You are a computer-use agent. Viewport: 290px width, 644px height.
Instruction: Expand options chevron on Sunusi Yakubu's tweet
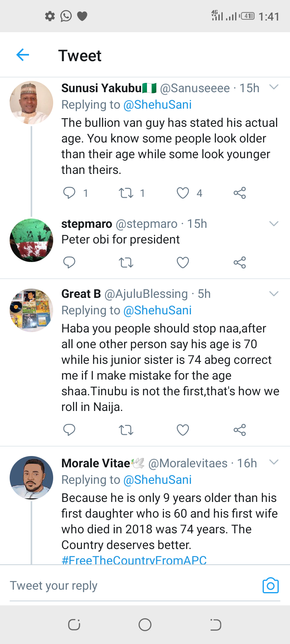pos(274,87)
